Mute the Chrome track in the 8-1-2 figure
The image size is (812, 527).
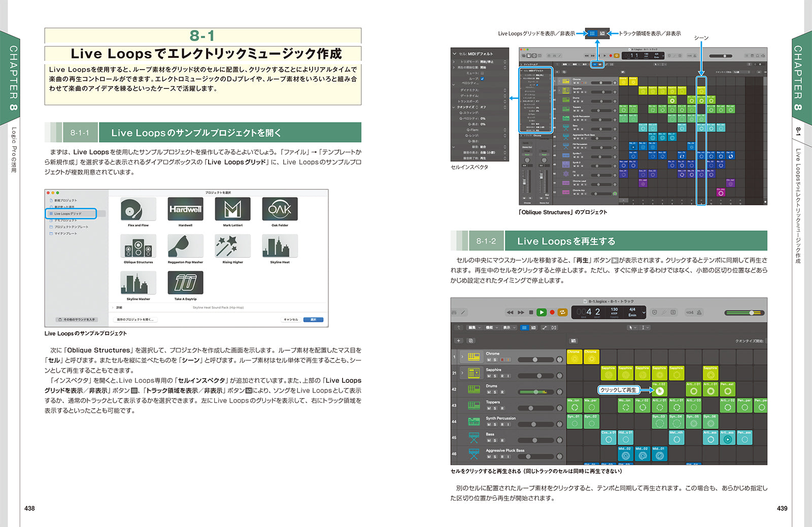[489, 359]
